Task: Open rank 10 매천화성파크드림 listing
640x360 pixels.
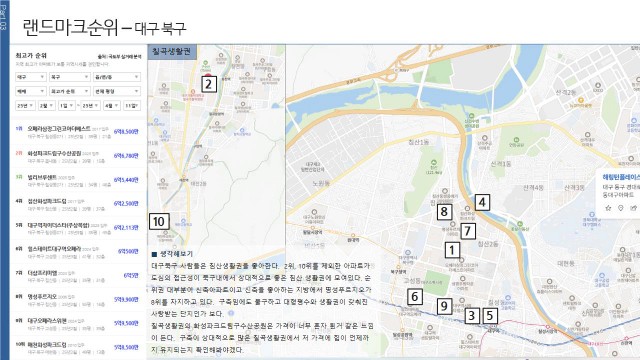Action: (x=78, y=348)
